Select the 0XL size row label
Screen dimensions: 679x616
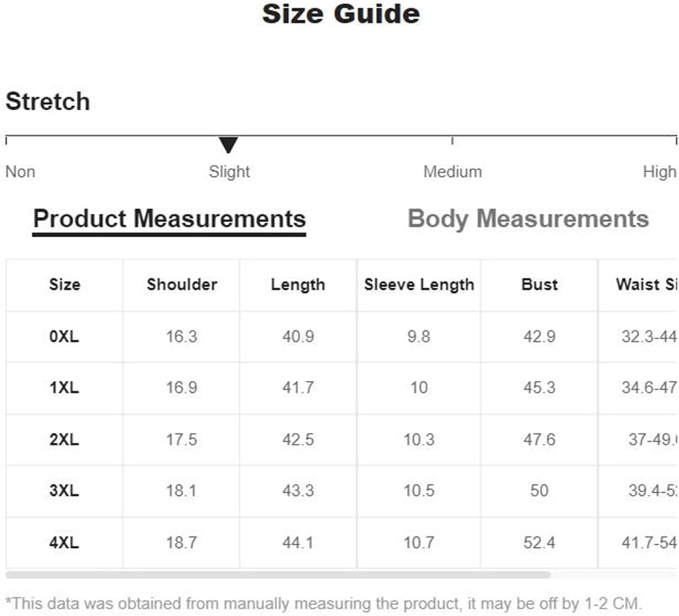(x=64, y=336)
